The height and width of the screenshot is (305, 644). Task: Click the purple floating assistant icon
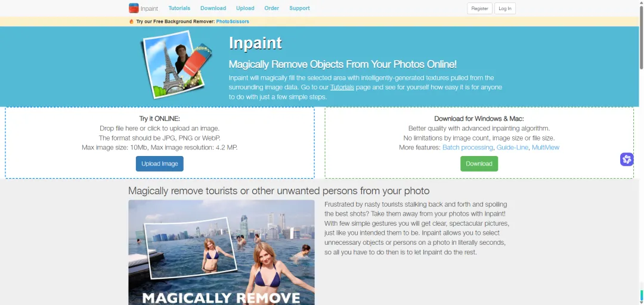coord(627,159)
